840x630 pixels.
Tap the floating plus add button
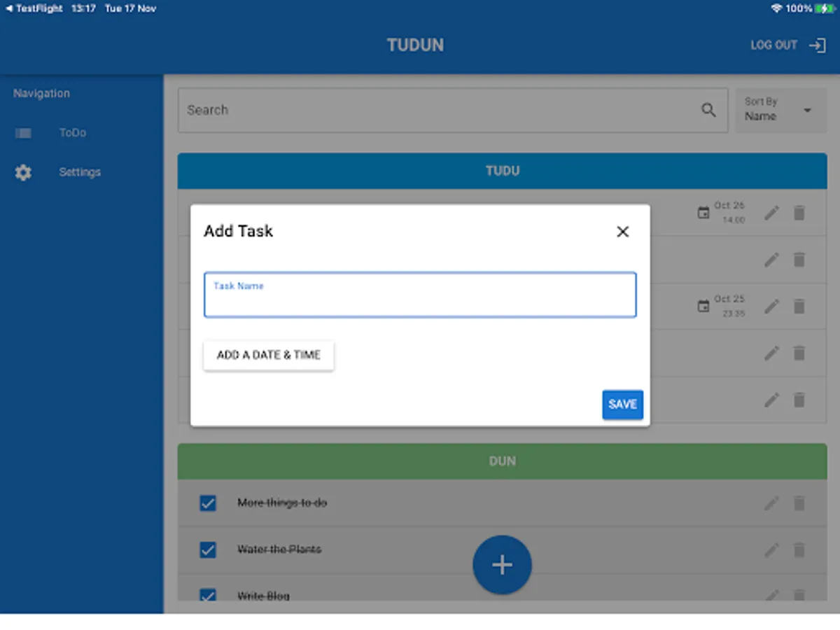click(502, 565)
